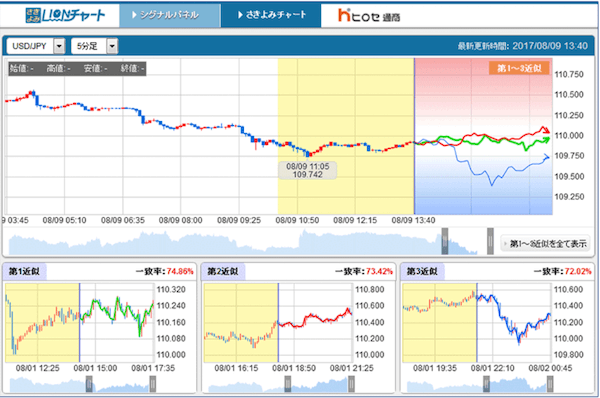Image resolution: width=600 pixels, height=398 pixels.
Task: Click the right range handle of main chart navigator
Action: pyautogui.click(x=490, y=241)
